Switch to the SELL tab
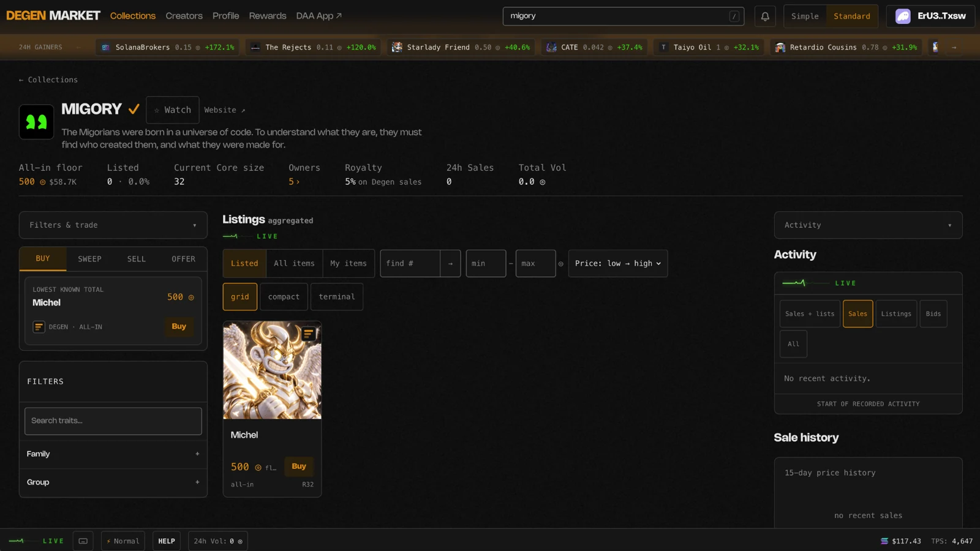 [137, 259]
